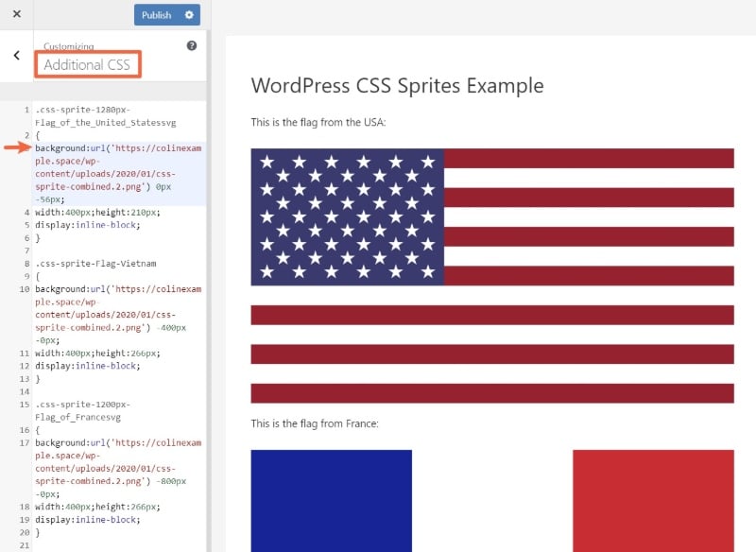This screenshot has height=552, width=756.
Task: Click the help question mark icon
Action: tap(191, 45)
